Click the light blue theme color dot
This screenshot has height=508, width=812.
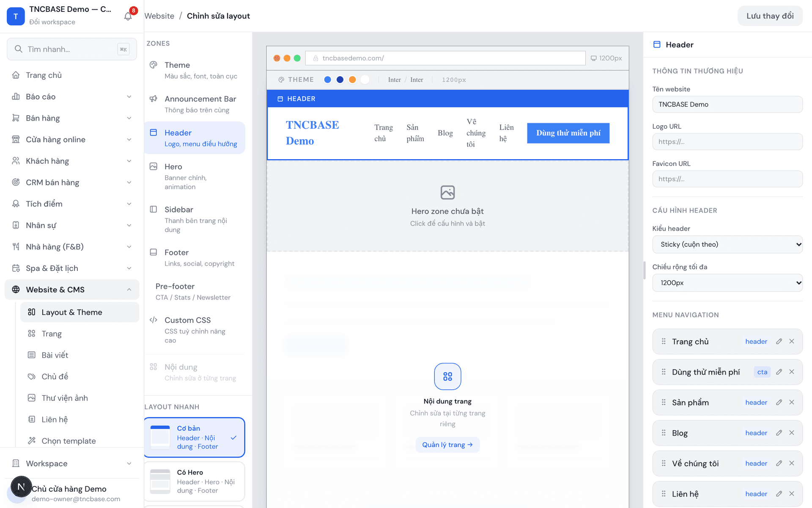point(327,80)
